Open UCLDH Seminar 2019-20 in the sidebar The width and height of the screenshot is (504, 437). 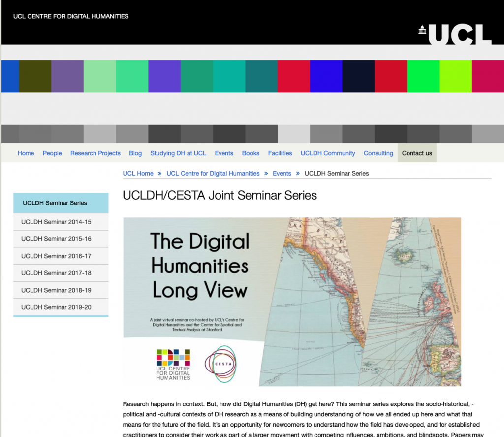(61, 307)
